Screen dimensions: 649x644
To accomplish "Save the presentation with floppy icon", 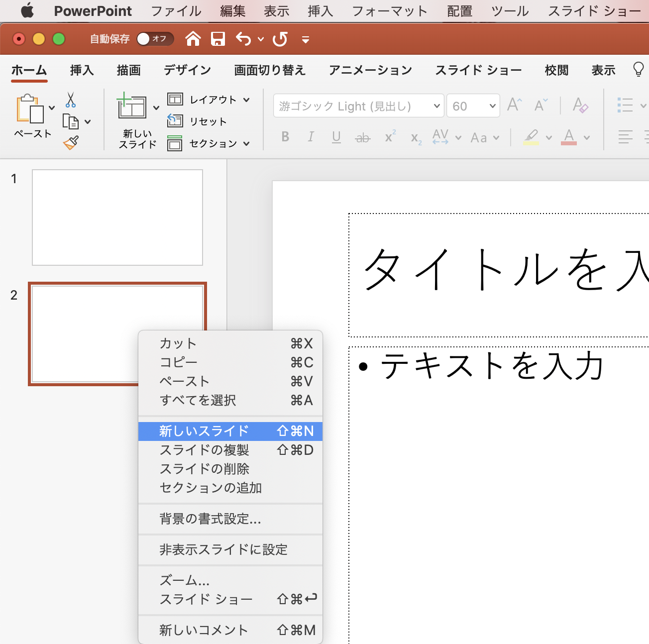I will pyautogui.click(x=218, y=38).
